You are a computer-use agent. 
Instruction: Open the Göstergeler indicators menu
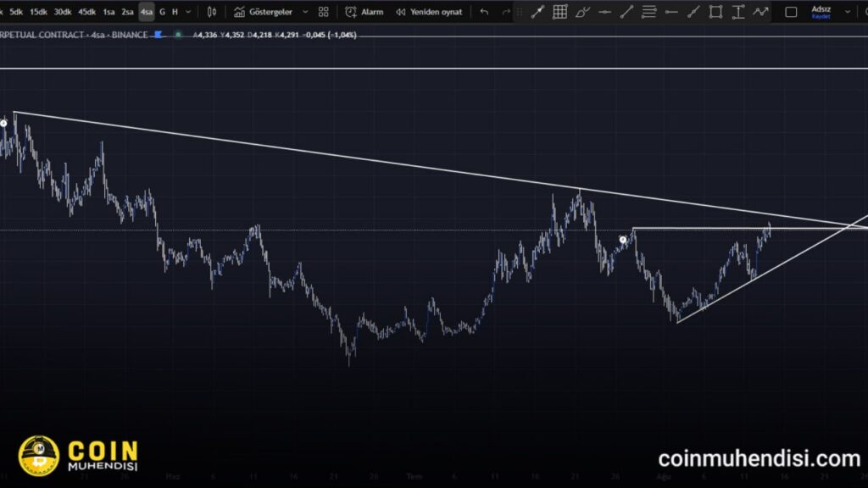pyautogui.click(x=264, y=12)
